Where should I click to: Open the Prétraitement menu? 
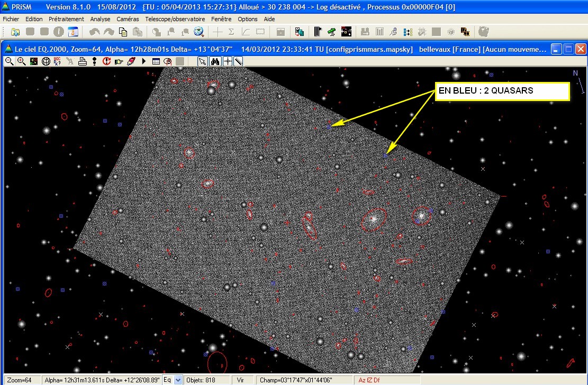(x=66, y=19)
